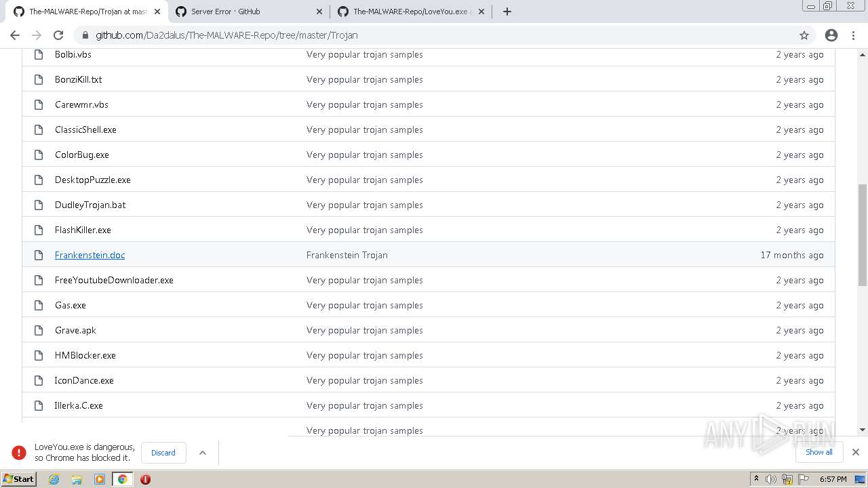Open the Bolbi.vbs file link
868x488 pixels.
pos(73,54)
